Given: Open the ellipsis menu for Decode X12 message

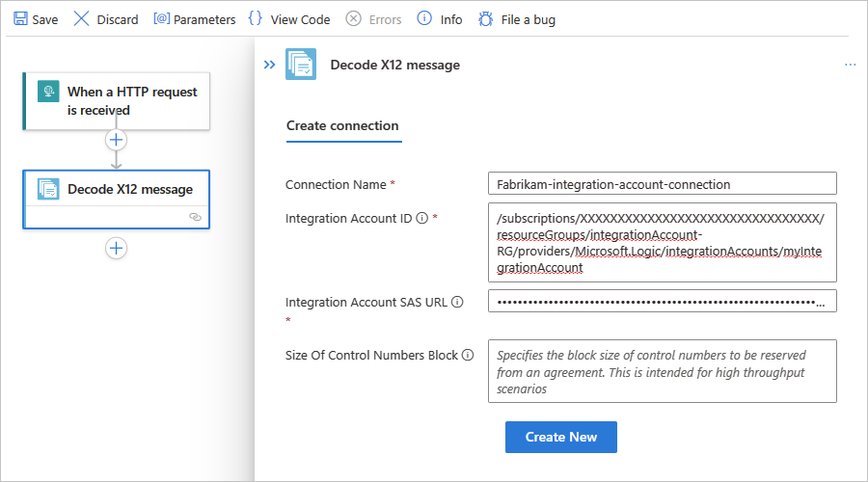Looking at the screenshot, I should tap(850, 65).
